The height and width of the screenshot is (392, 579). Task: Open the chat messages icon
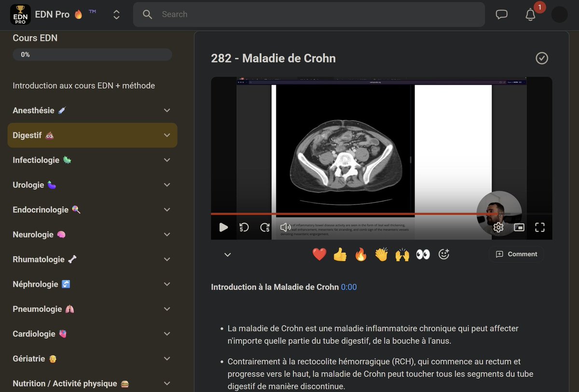click(x=502, y=14)
